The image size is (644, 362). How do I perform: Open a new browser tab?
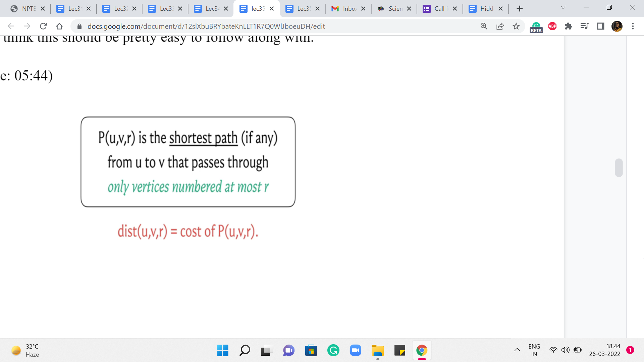point(520,9)
